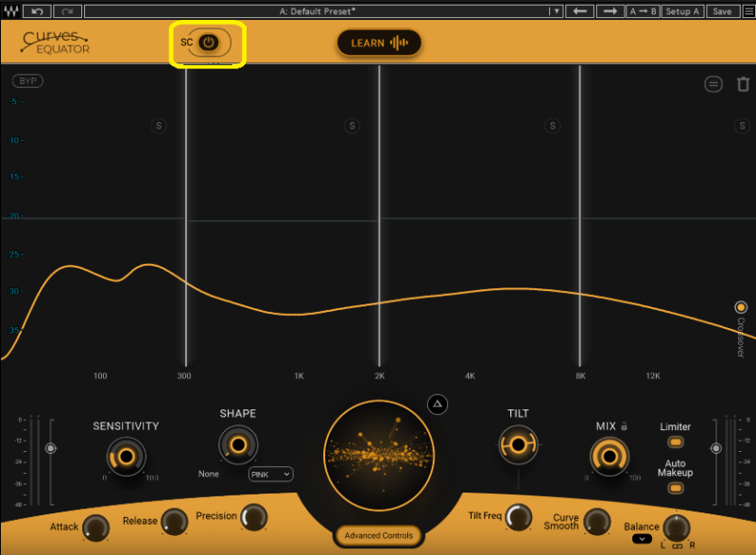Click the trash icon to clear curve
756x555 pixels.
(x=743, y=84)
